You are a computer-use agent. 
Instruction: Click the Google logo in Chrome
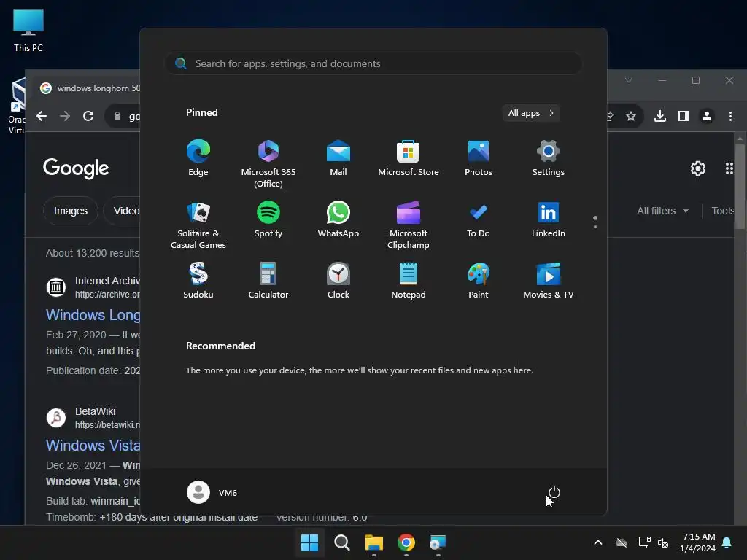(76, 168)
